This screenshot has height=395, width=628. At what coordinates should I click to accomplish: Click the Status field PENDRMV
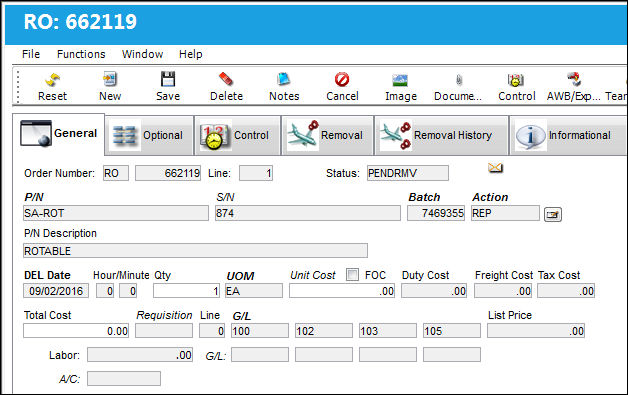[x=408, y=173]
